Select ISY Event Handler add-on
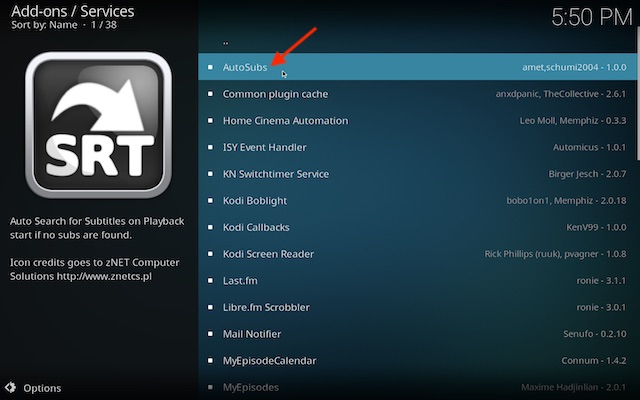640x400 pixels. point(417,147)
